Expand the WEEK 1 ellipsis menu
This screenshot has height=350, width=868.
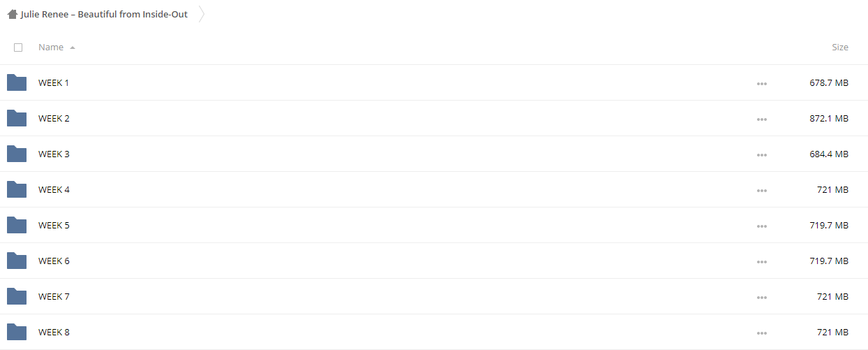click(761, 84)
